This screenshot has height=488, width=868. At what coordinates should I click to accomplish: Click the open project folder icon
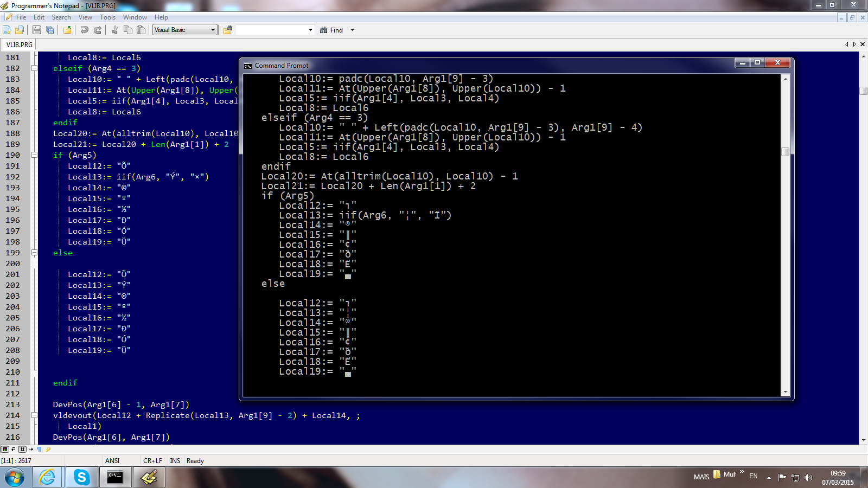tap(67, 30)
